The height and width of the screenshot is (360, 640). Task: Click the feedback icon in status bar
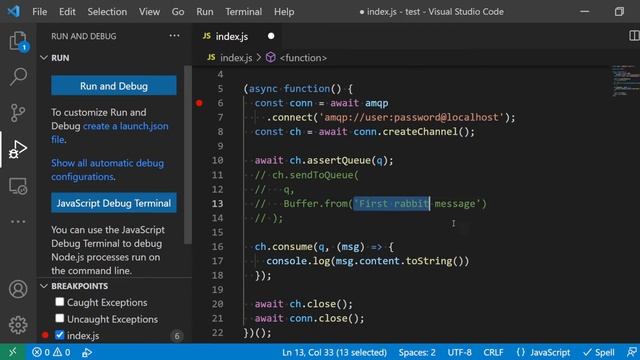(632, 352)
